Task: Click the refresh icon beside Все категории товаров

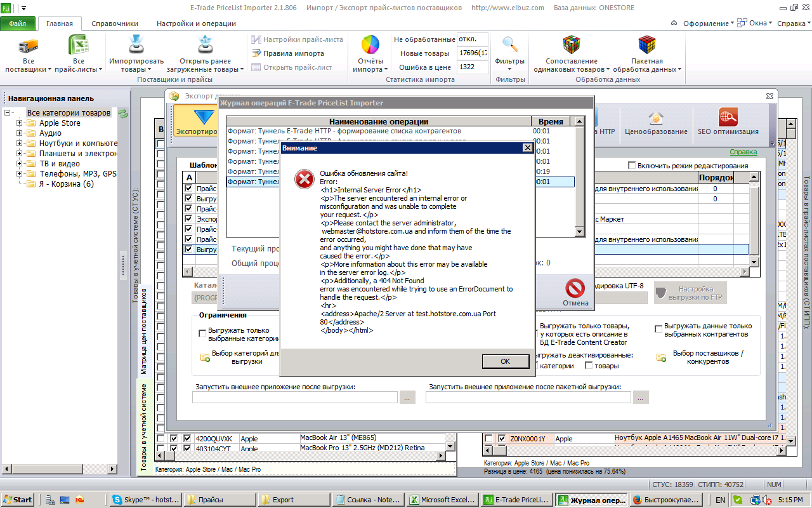Action: [x=123, y=113]
